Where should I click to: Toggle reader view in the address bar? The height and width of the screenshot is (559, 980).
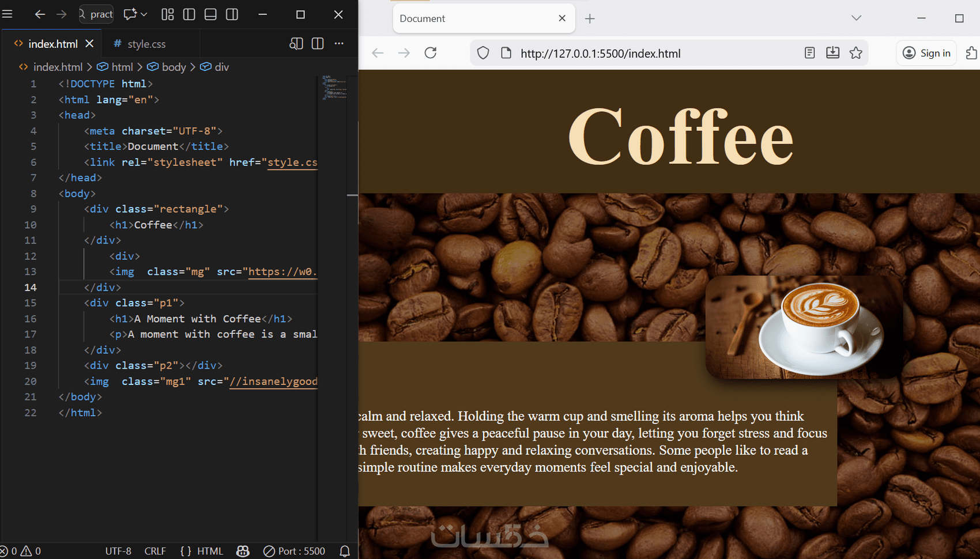(810, 53)
